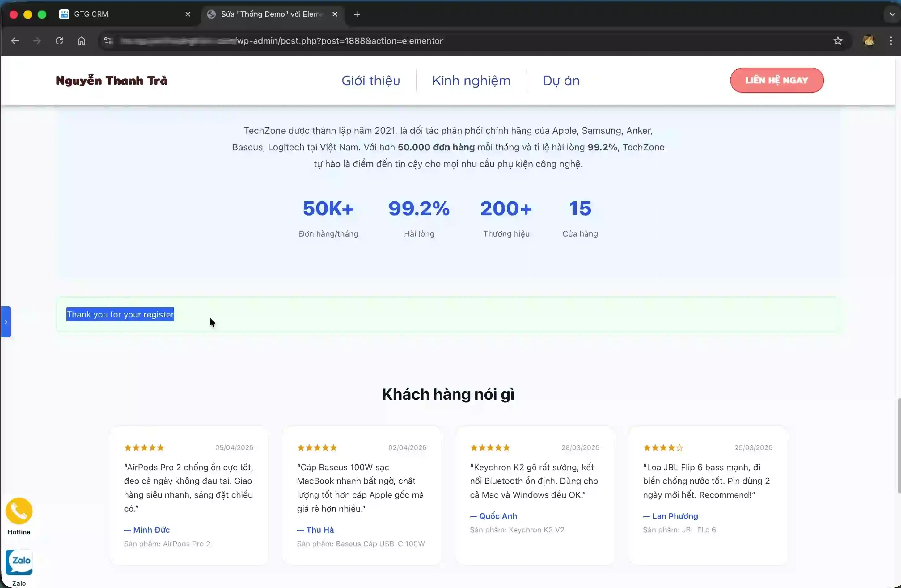Bookmark the page with the star icon
Viewport: 901px width, 588px height.
(x=838, y=41)
